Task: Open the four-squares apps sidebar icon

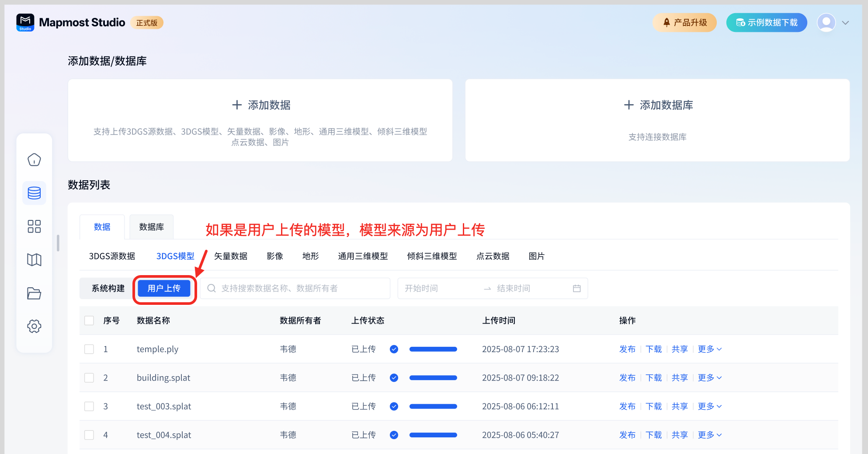Action: coord(34,226)
